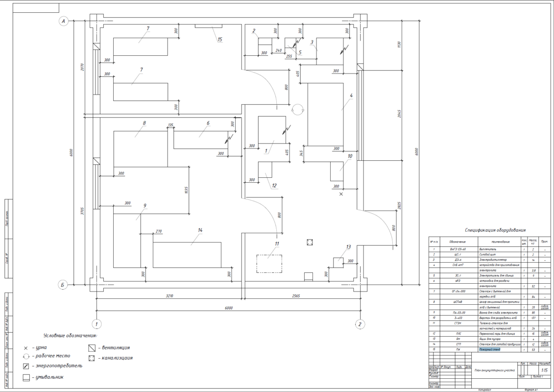Click the 270 dimension text

pos(159,231)
